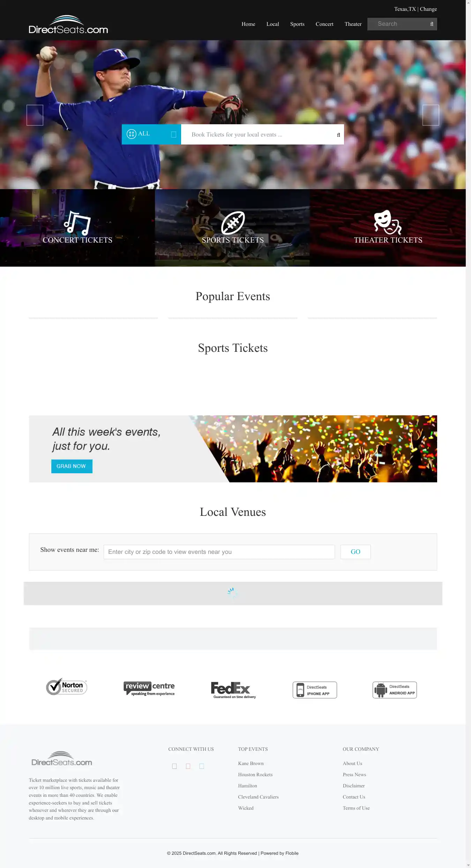Click the hero search bar magnifier icon

point(338,135)
